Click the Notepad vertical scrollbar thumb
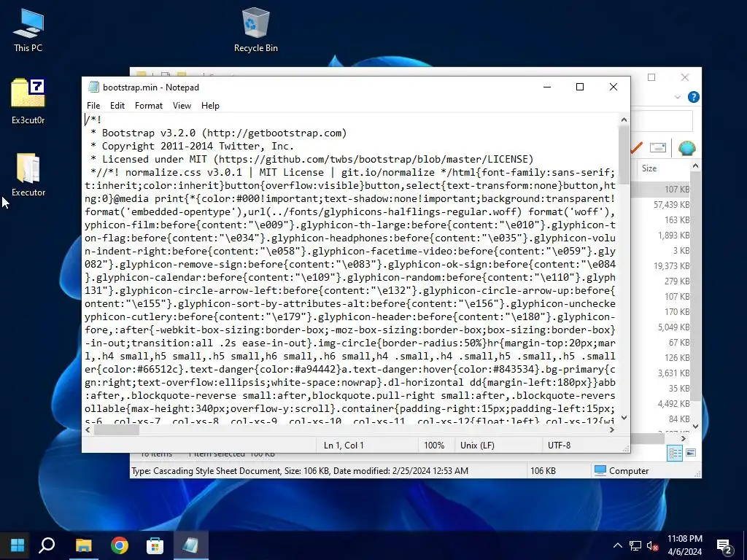This screenshot has height=560, width=747. point(624,155)
